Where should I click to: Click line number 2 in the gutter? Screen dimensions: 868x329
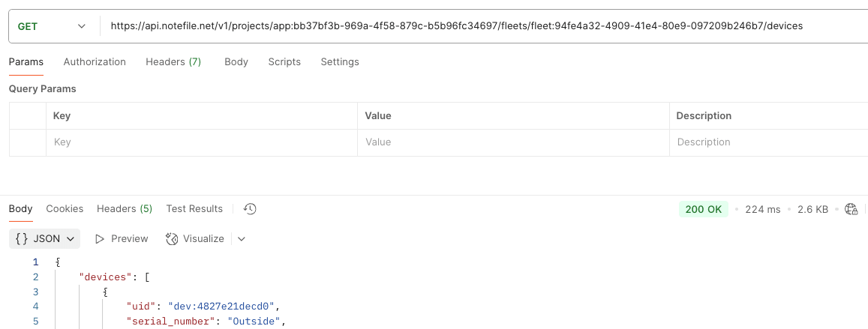pos(36,277)
